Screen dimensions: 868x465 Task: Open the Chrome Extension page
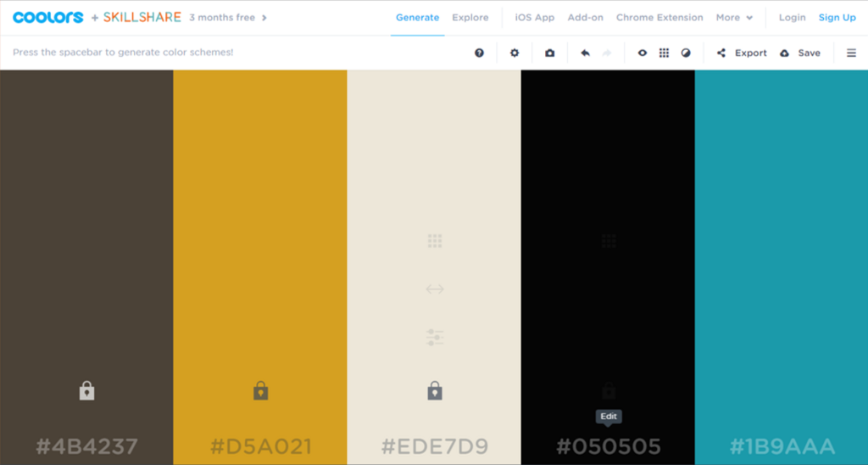pyautogui.click(x=659, y=18)
